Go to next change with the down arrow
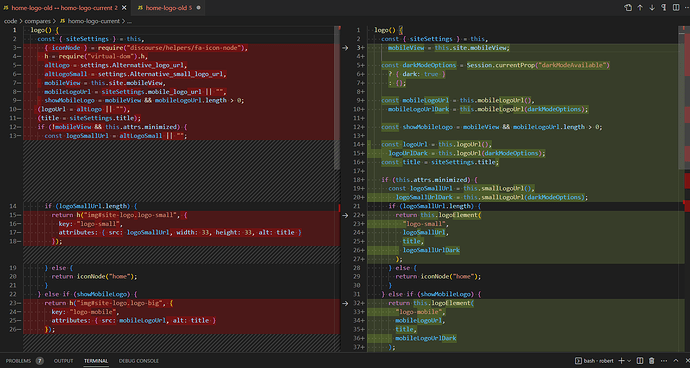This screenshot has width=690, height=368. coord(652,7)
